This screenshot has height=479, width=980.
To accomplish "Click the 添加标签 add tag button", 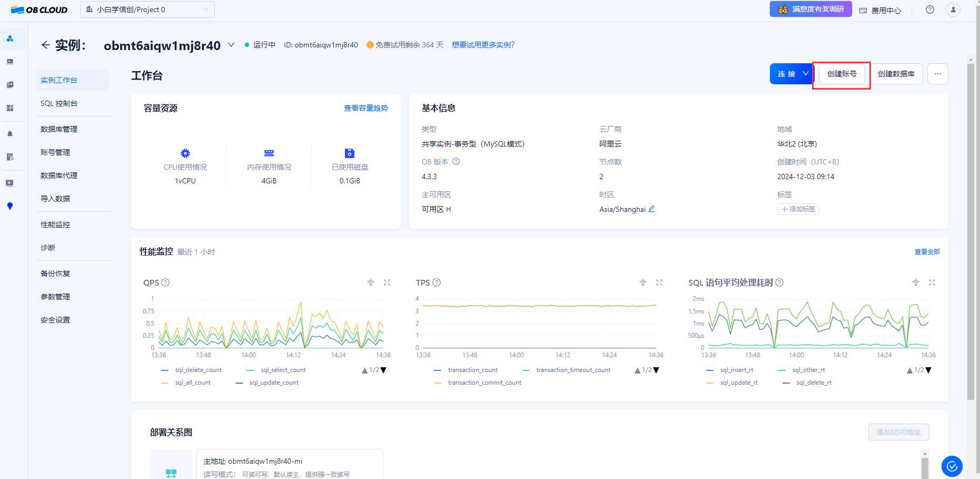I will coord(798,209).
